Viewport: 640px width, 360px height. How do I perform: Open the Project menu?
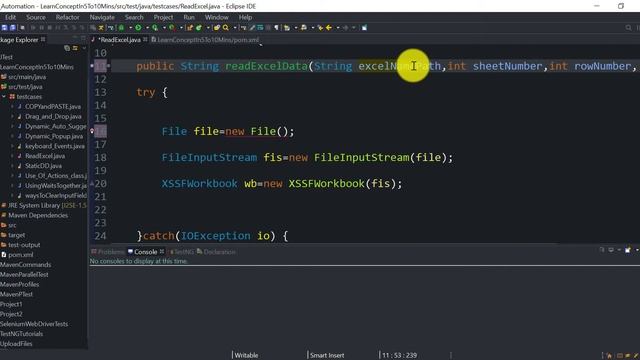click(x=163, y=17)
